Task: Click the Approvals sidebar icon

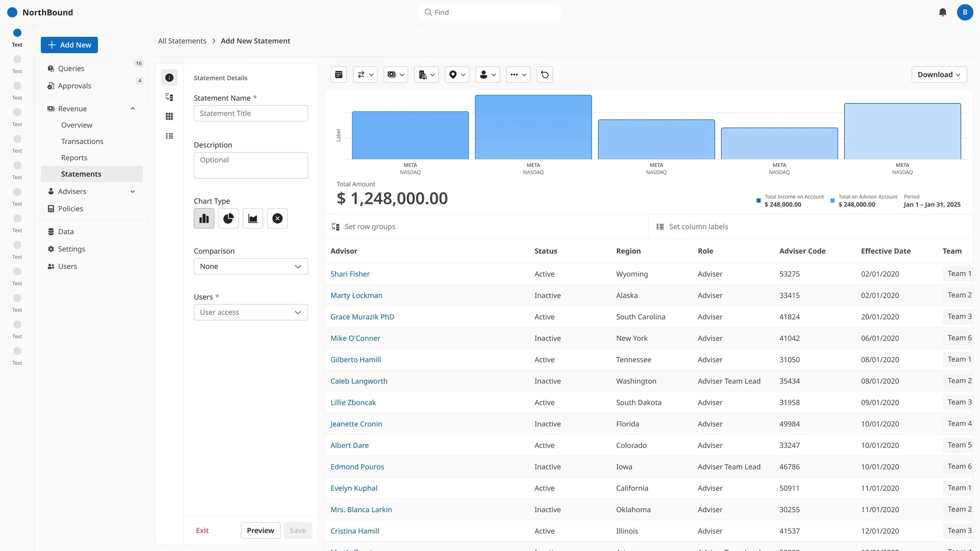Action: 51,86
